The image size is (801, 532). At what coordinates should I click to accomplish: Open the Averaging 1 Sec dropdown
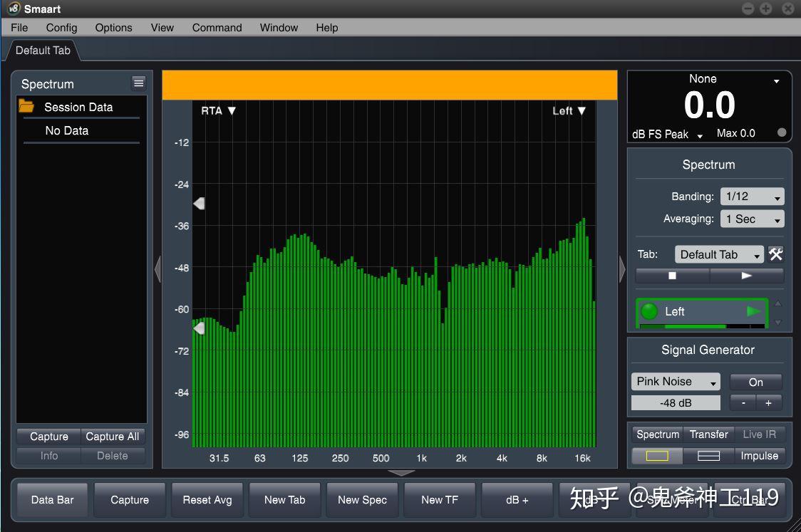pos(752,219)
